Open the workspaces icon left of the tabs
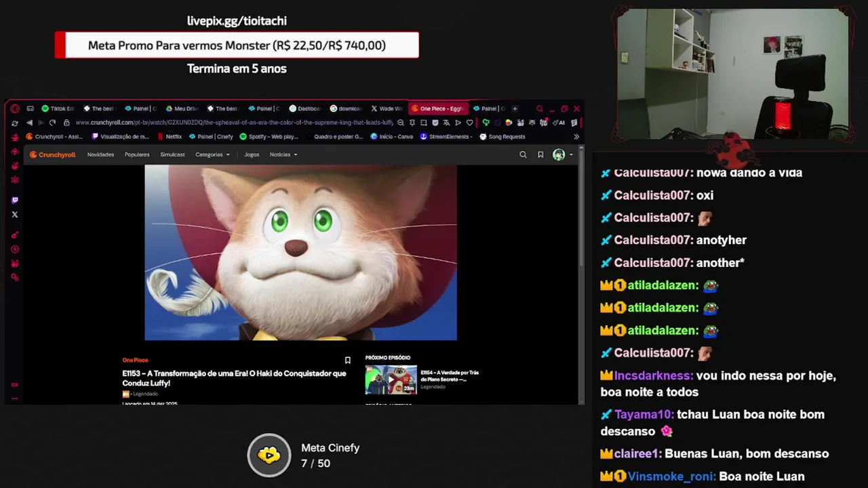 (30, 108)
